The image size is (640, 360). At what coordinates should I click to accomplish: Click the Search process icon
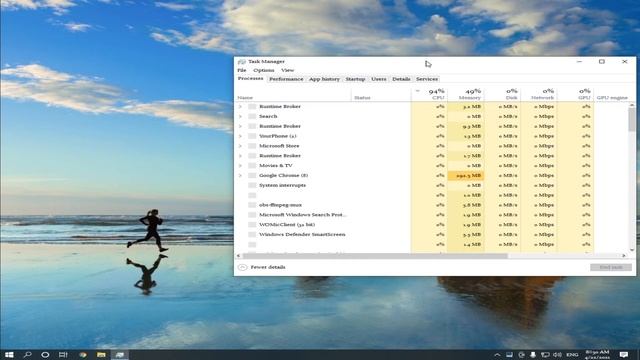pyautogui.click(x=252, y=116)
